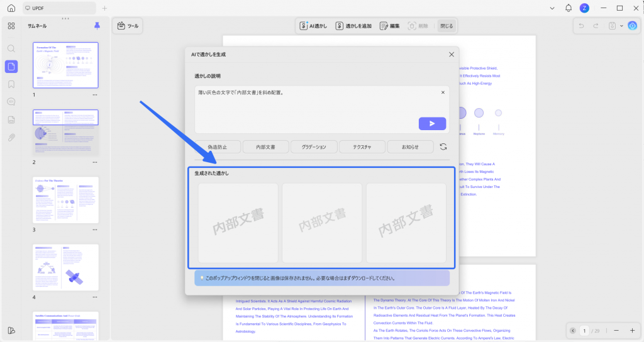Screen dimensions: 644x342
Task: Refresh the suggestion chips
Action: tap(443, 146)
